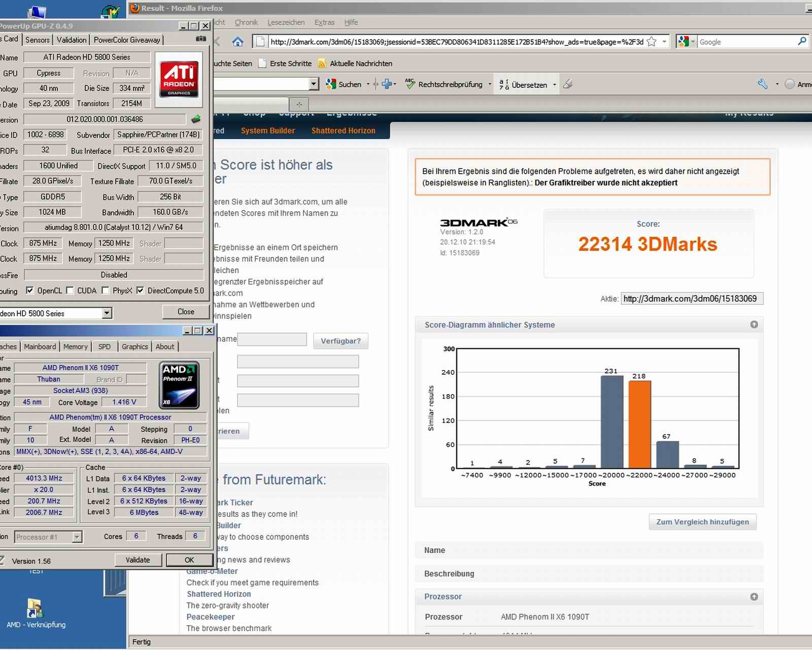Viewport: 812px width, 650px height.
Task: Switch to Mainboard tab in CPU-Z
Action: (40, 346)
